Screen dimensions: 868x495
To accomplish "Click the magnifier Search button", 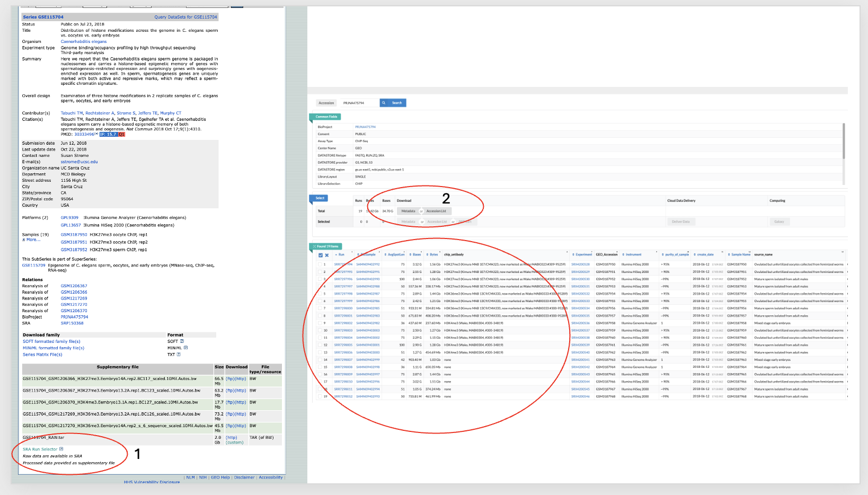I will (x=393, y=103).
